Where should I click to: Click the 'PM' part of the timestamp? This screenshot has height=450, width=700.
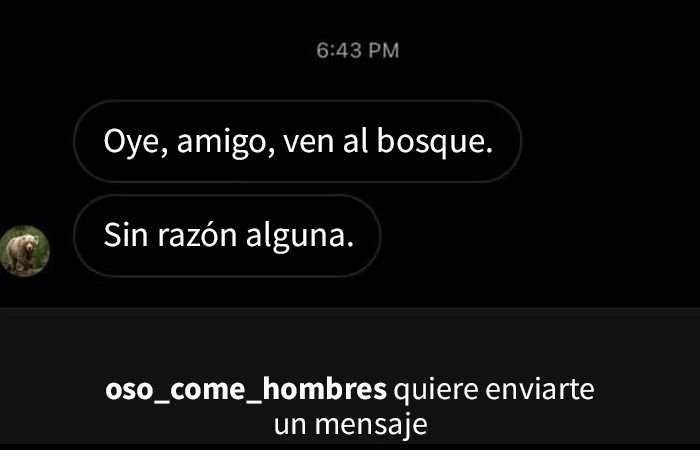(x=384, y=50)
